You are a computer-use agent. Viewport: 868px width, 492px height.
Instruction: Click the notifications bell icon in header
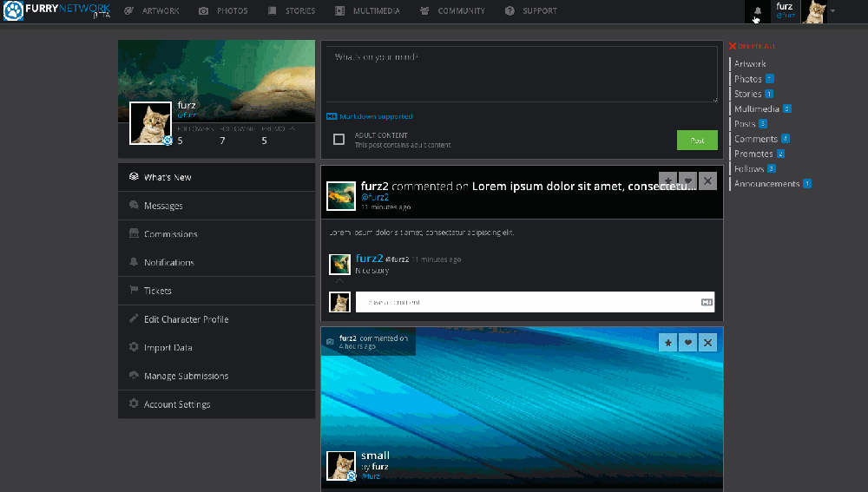click(757, 11)
